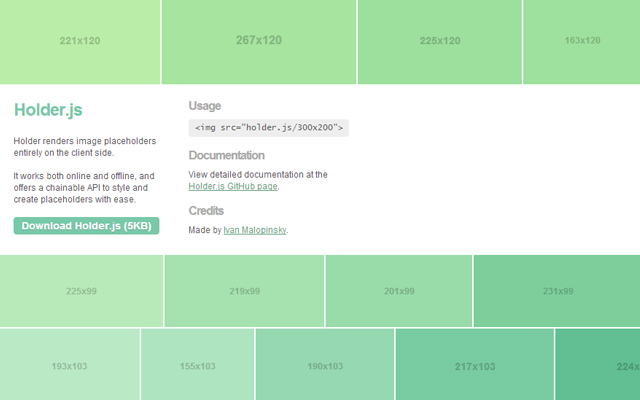Select the 221x120 placeholder image

80,41
